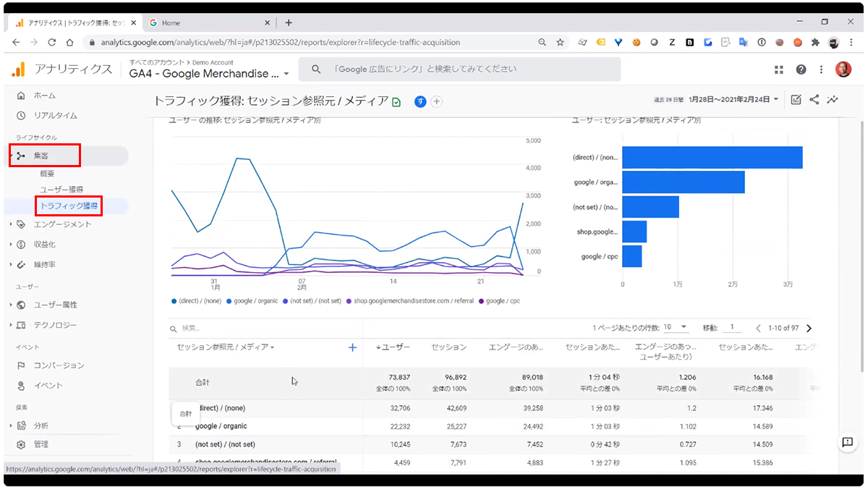
Task: Go to previous page of table
Action: [758, 329]
